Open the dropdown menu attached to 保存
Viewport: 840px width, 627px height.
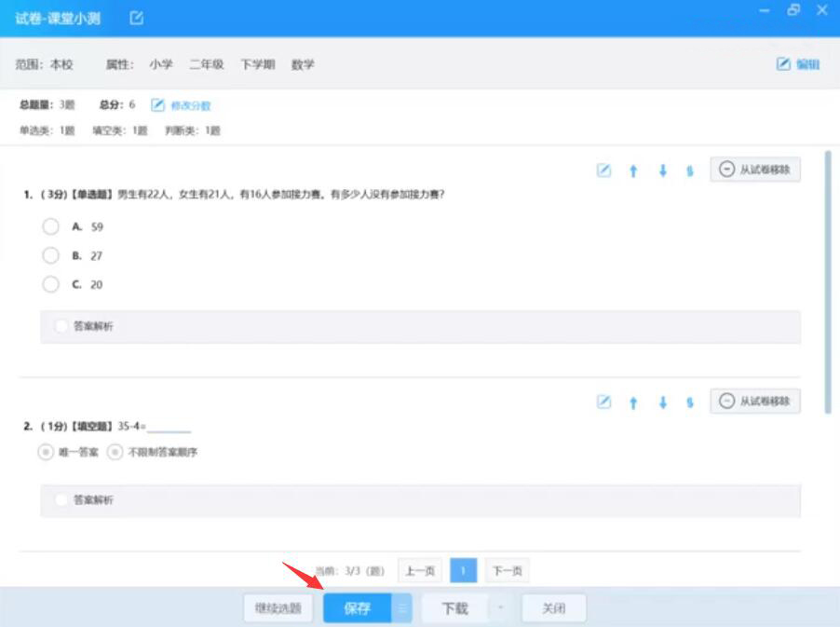point(401,608)
